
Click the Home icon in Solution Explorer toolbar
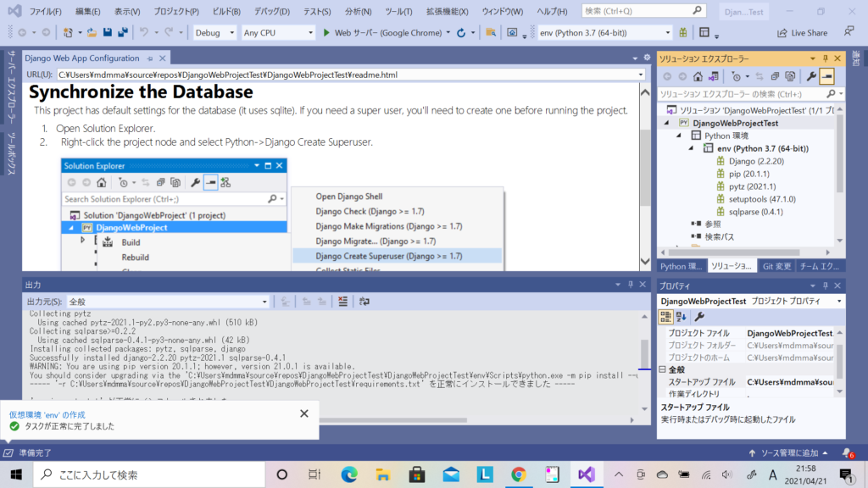(698, 76)
